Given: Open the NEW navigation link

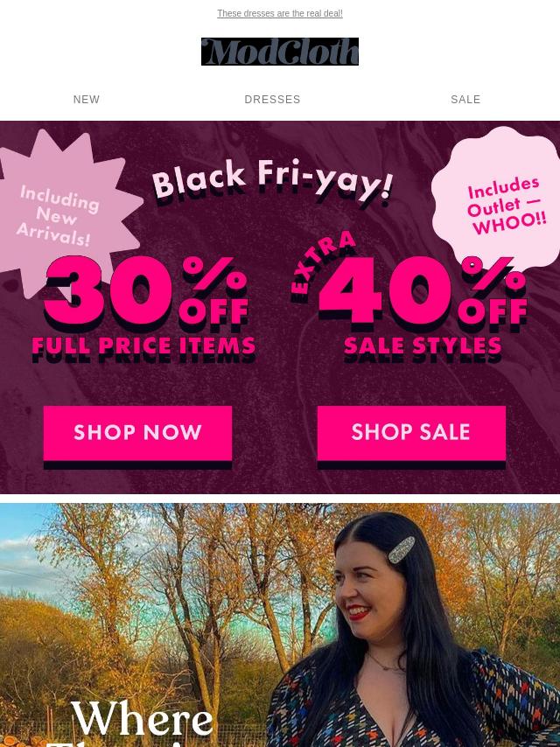Looking at the screenshot, I should click(87, 100).
